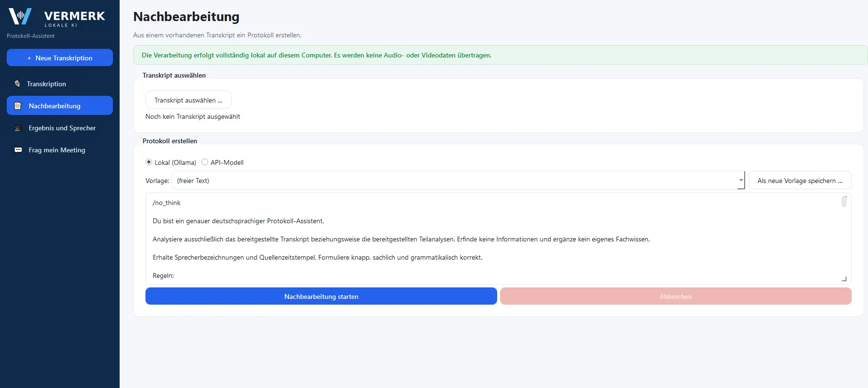This screenshot has height=388, width=868.
Task: Click the prompt text area scrollbar thumb
Action: tap(844, 202)
